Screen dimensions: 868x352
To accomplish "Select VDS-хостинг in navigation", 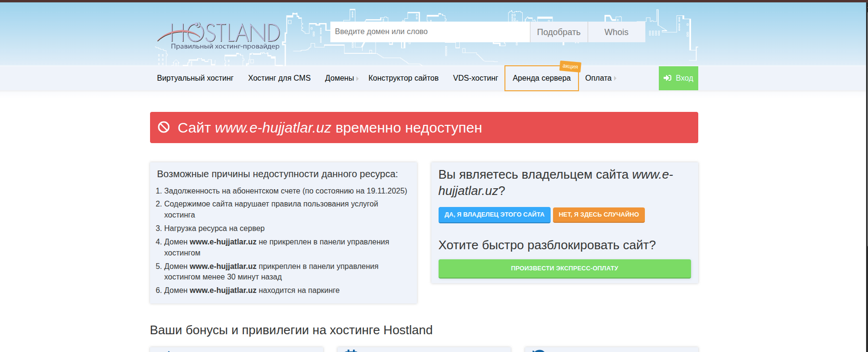I will 475,78.
